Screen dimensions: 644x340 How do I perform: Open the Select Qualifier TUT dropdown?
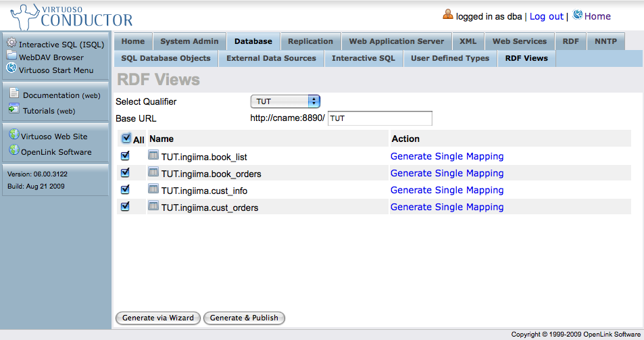coord(284,101)
